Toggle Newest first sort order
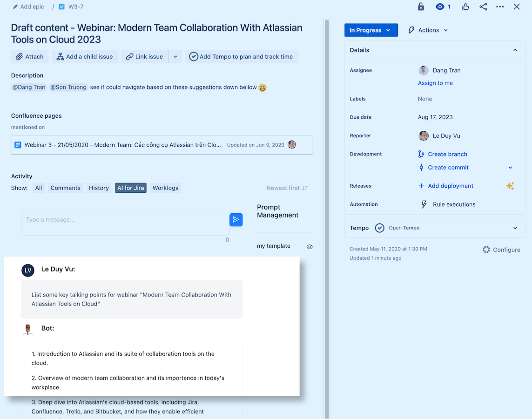Image resolution: width=532 pixels, height=419 pixels. 287,188
